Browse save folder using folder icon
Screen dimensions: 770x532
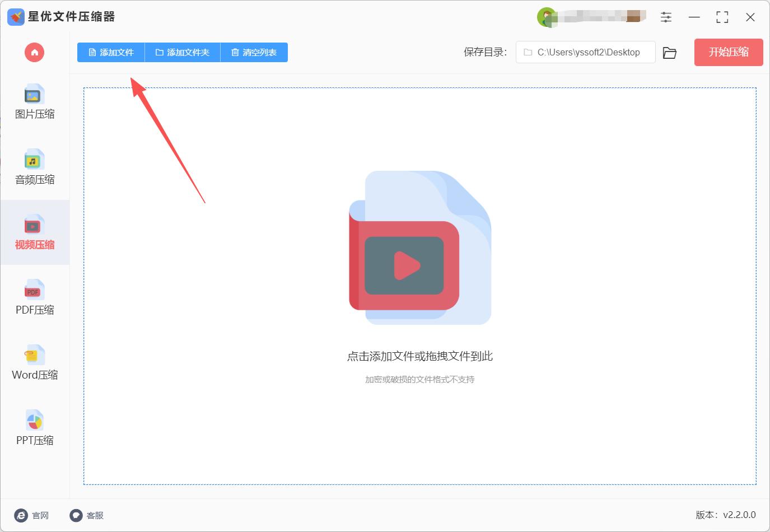pyautogui.click(x=670, y=52)
